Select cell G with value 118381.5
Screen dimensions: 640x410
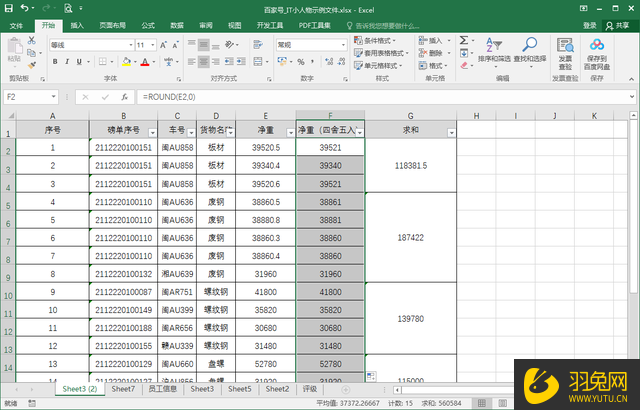tap(411, 166)
